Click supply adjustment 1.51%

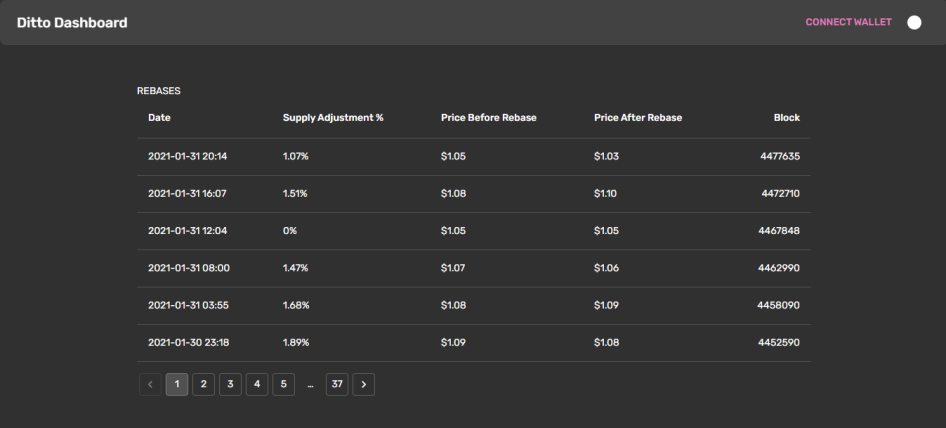[295, 194]
